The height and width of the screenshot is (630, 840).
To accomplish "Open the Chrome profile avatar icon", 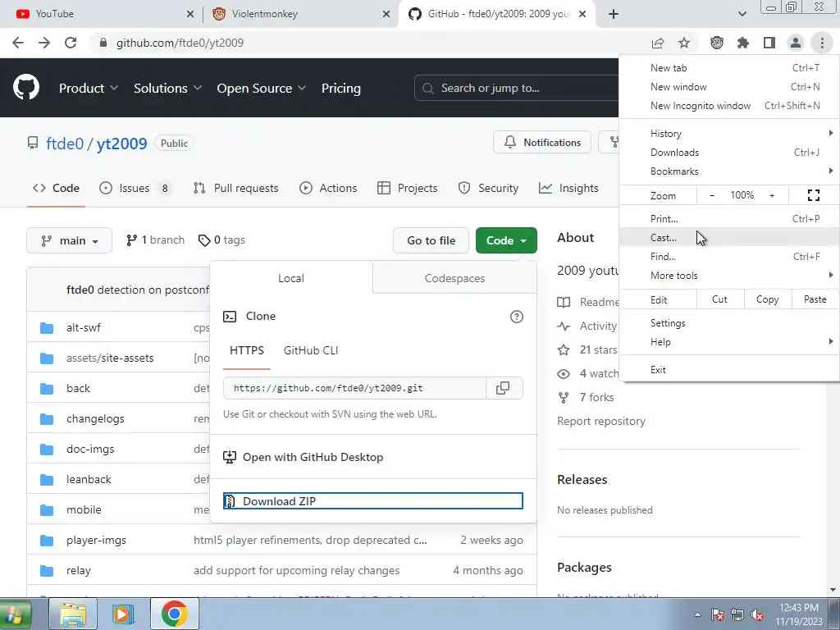I will click(x=796, y=43).
